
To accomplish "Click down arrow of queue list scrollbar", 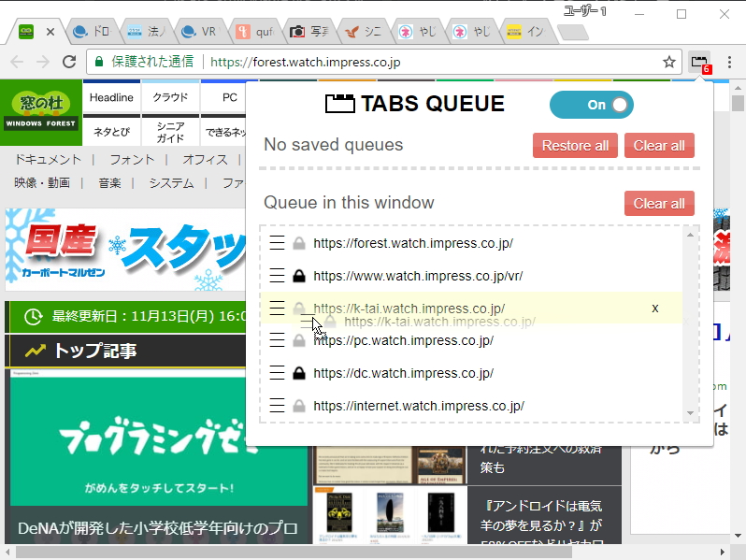I will click(x=690, y=413).
